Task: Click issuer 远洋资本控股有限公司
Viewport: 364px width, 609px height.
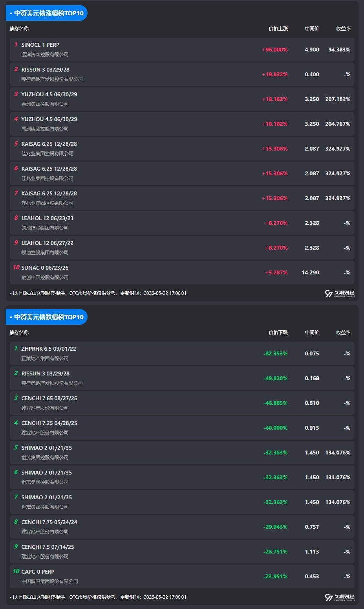Action: pos(45,55)
